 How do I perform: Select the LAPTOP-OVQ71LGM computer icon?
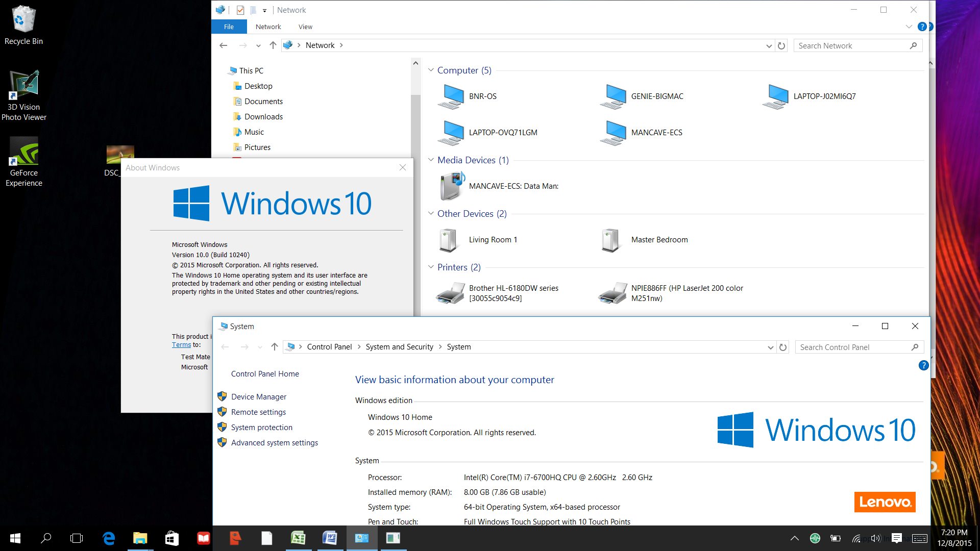(451, 133)
